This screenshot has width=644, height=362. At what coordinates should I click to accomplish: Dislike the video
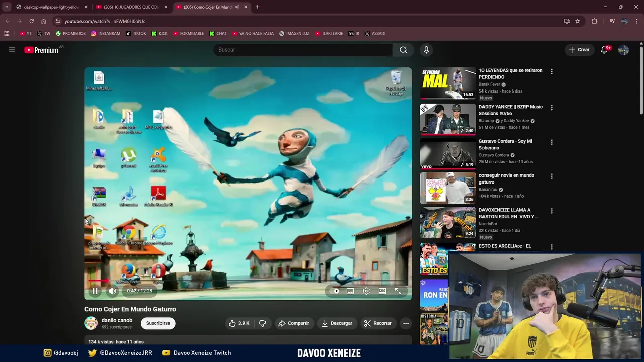(x=262, y=323)
